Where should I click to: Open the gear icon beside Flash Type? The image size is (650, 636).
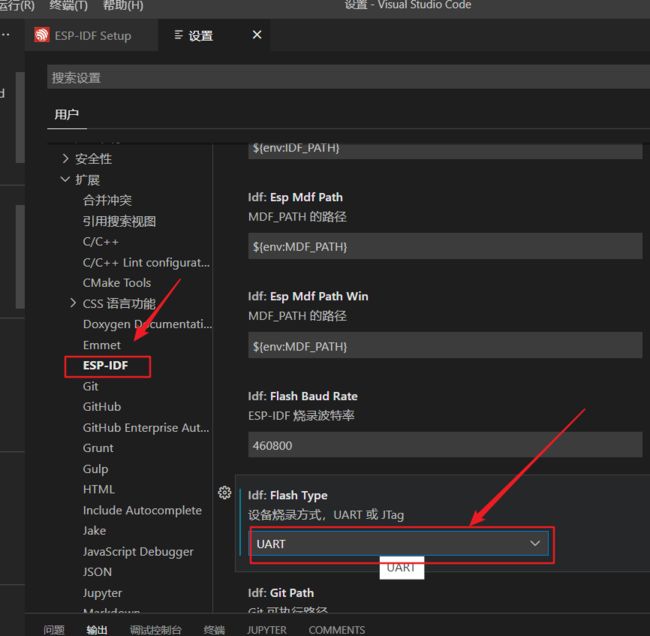click(x=225, y=493)
